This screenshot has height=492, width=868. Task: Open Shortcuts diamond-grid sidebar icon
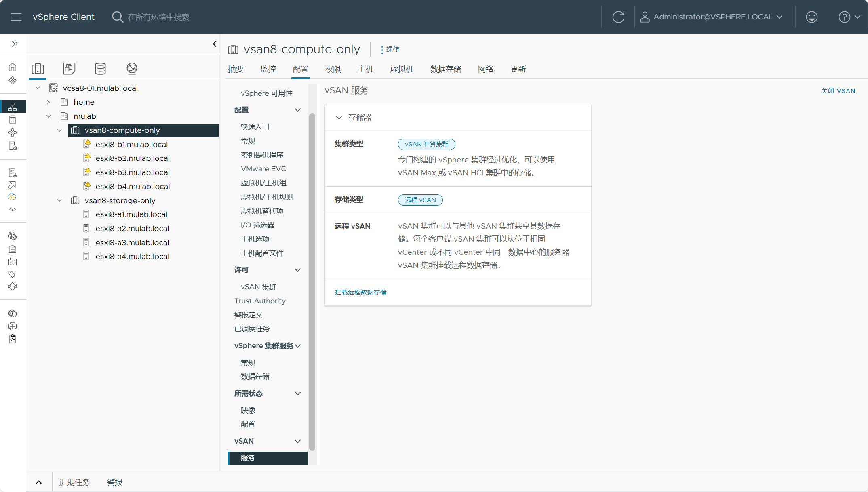13,80
